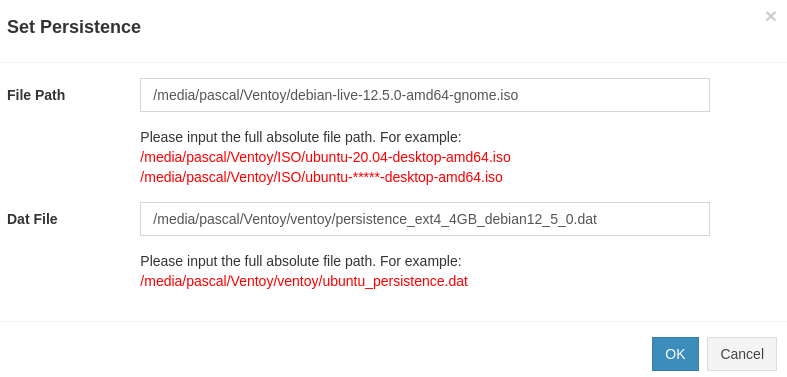Viewport: 787px width, 377px height.
Task: Click the hint text below Dat File field
Action: pyautogui.click(x=301, y=261)
